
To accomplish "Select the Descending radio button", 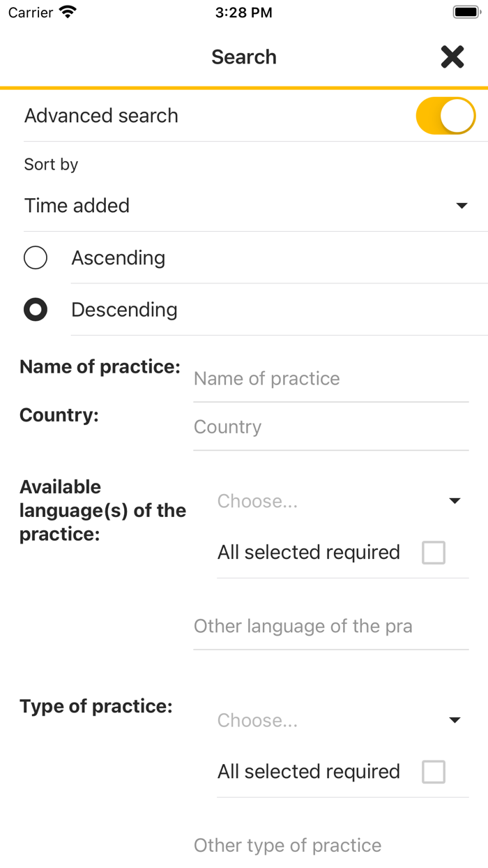I will pyautogui.click(x=36, y=310).
